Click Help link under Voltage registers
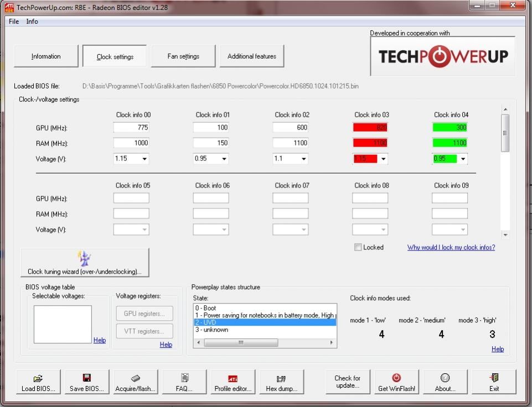532x407 pixels. 166,345
